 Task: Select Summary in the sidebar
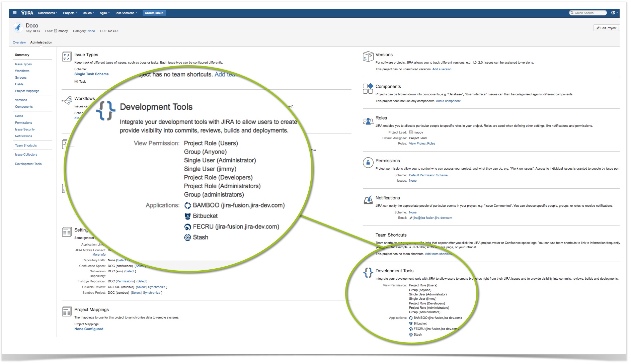(x=22, y=55)
